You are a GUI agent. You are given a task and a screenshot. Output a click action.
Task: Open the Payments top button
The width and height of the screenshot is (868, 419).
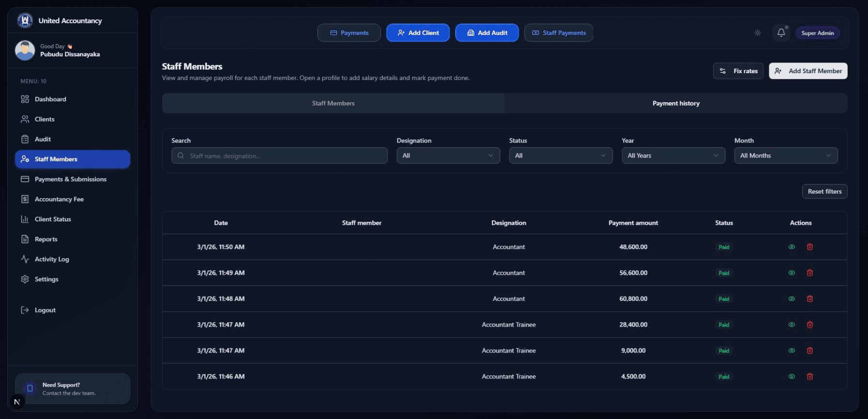coord(349,33)
